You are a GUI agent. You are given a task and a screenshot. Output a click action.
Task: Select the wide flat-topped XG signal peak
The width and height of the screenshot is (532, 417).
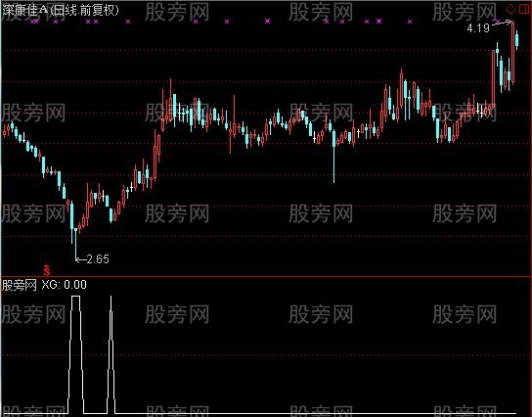pos(76,354)
